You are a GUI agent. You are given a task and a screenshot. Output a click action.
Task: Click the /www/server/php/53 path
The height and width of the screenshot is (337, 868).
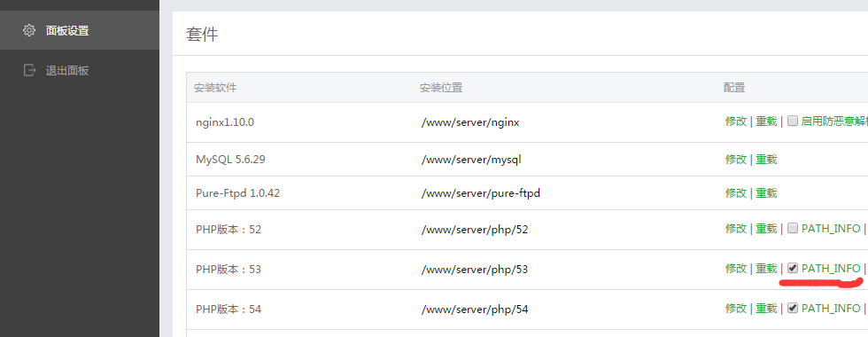[475, 269]
